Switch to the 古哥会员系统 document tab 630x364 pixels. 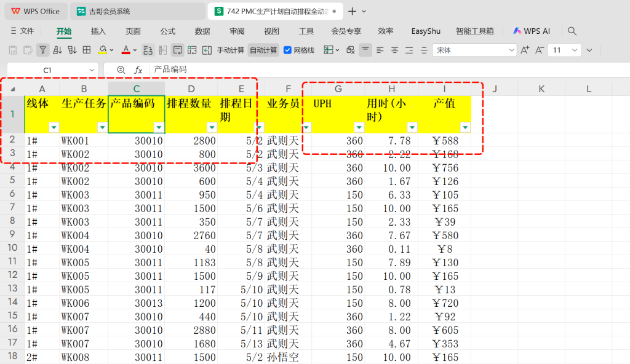click(x=137, y=11)
